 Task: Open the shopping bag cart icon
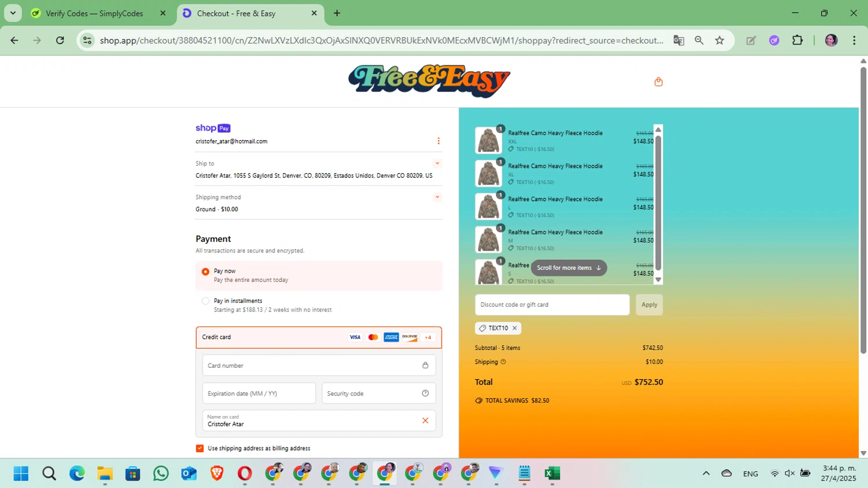658,82
